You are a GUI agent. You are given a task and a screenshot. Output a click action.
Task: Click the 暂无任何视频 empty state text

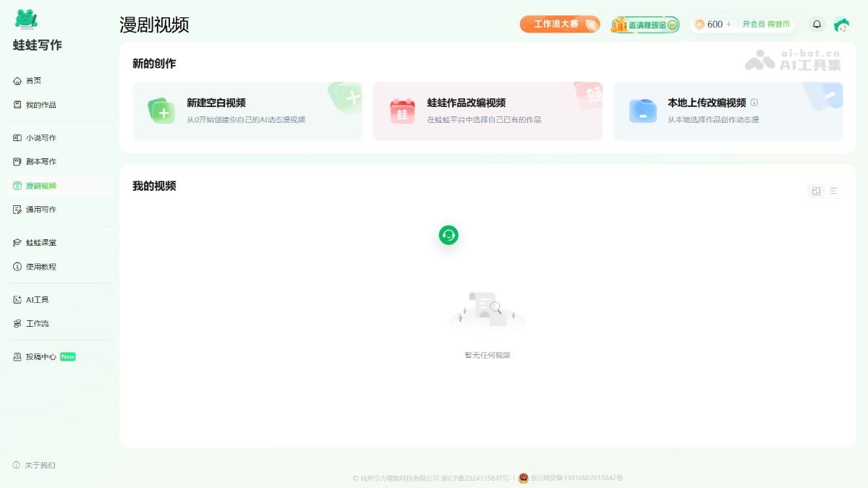488,355
